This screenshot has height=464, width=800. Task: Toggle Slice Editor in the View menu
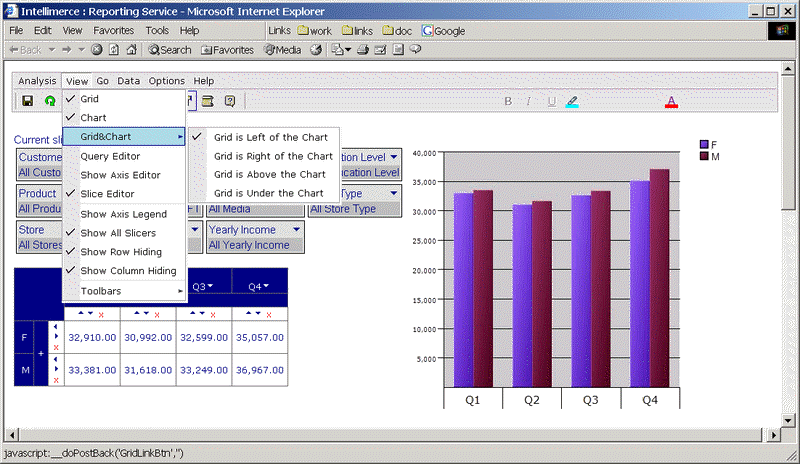click(124, 193)
